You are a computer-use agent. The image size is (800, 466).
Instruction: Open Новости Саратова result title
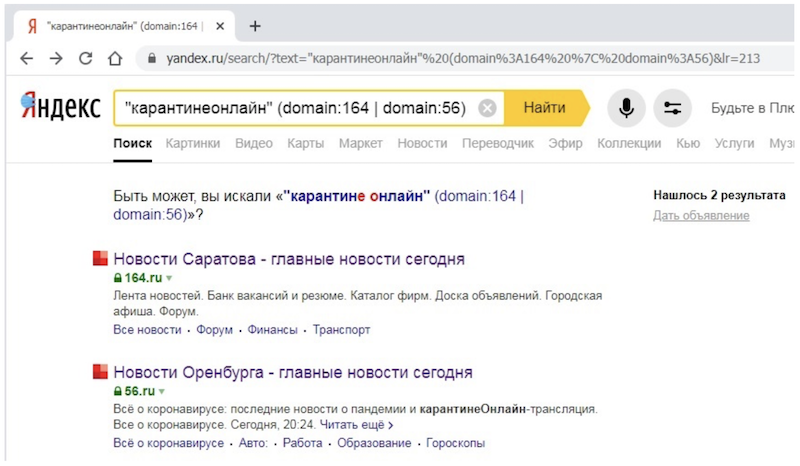[x=289, y=259]
